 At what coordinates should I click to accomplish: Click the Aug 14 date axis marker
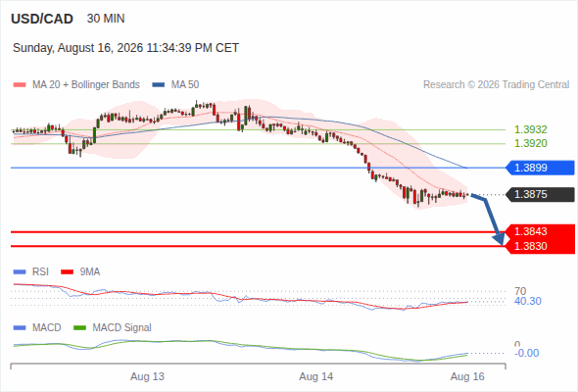[315, 377]
